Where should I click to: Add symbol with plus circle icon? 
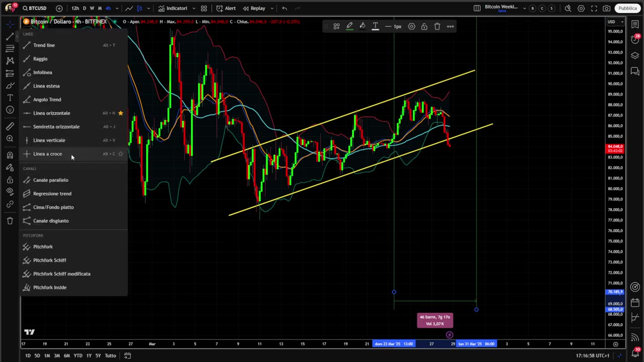click(x=59, y=8)
